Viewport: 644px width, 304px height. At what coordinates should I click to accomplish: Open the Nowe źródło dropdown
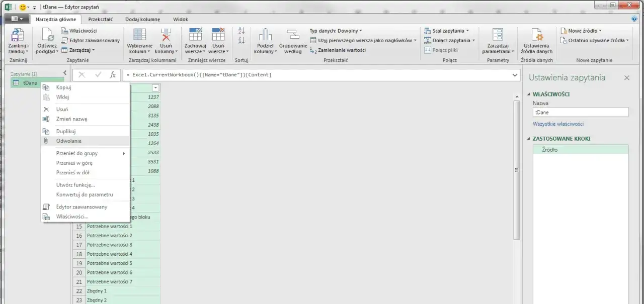coord(581,31)
